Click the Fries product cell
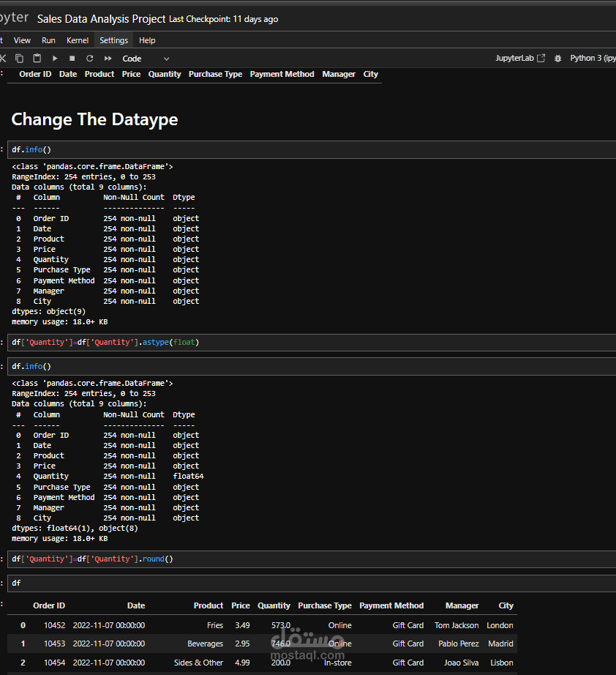This screenshot has height=675, width=616. 215,625
